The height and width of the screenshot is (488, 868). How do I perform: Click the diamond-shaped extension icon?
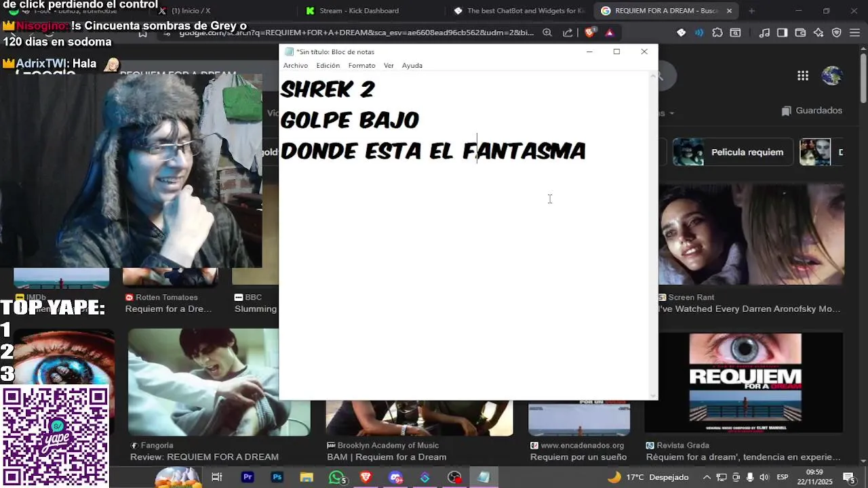click(x=681, y=33)
